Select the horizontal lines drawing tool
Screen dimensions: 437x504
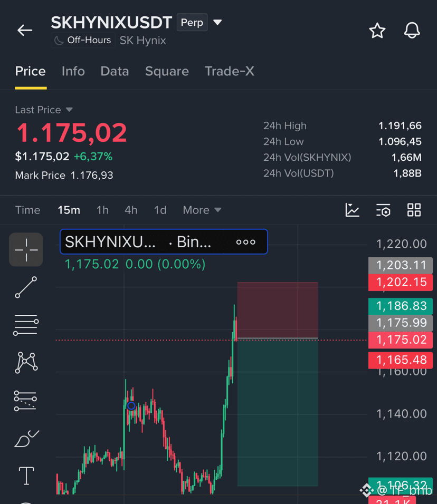[26, 325]
